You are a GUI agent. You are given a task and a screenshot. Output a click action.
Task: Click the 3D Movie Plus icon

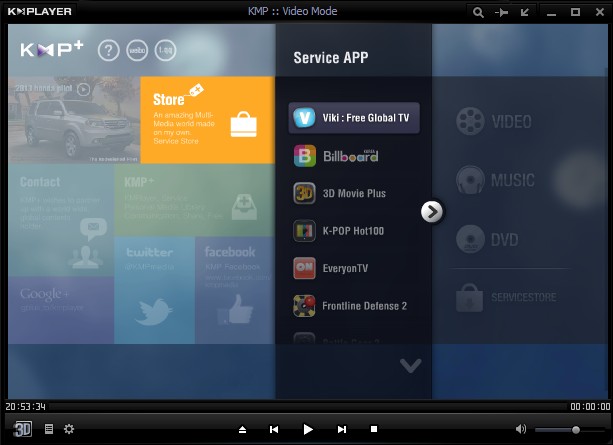pyautogui.click(x=305, y=193)
